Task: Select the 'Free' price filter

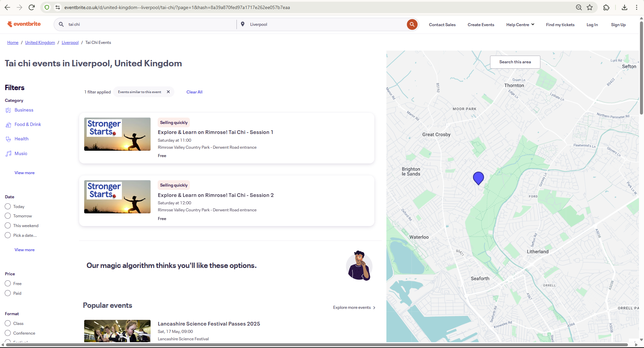Action: (8, 284)
